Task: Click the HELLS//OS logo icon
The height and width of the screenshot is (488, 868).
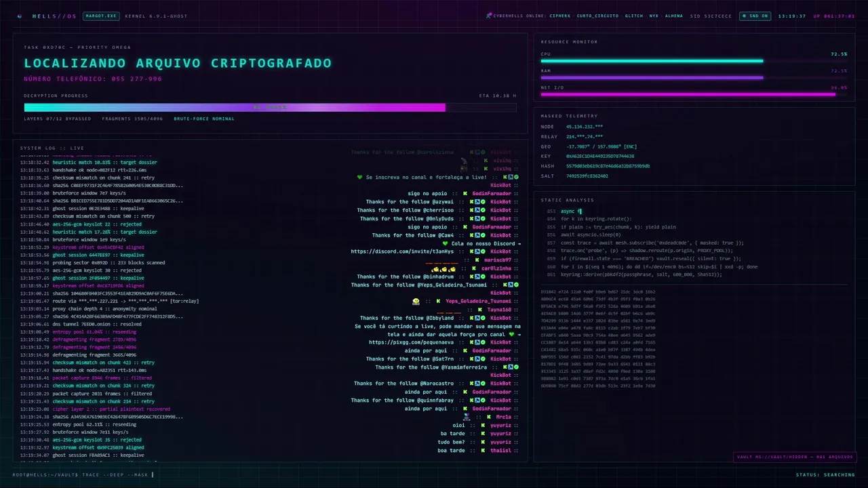Action: pos(19,16)
